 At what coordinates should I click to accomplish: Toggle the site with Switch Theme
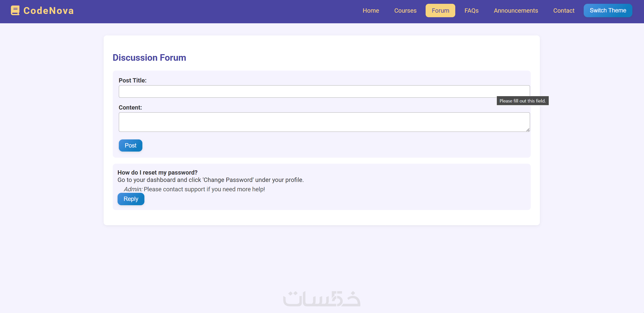pyautogui.click(x=608, y=10)
